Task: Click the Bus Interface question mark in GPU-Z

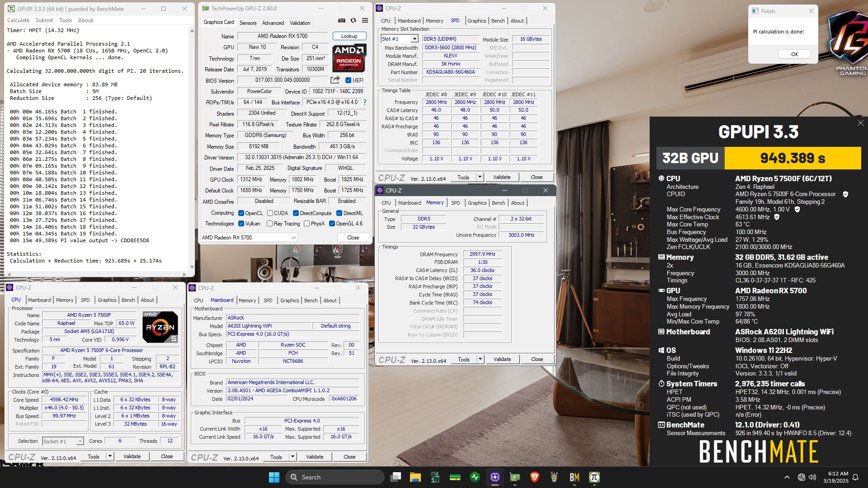Action: pos(365,103)
